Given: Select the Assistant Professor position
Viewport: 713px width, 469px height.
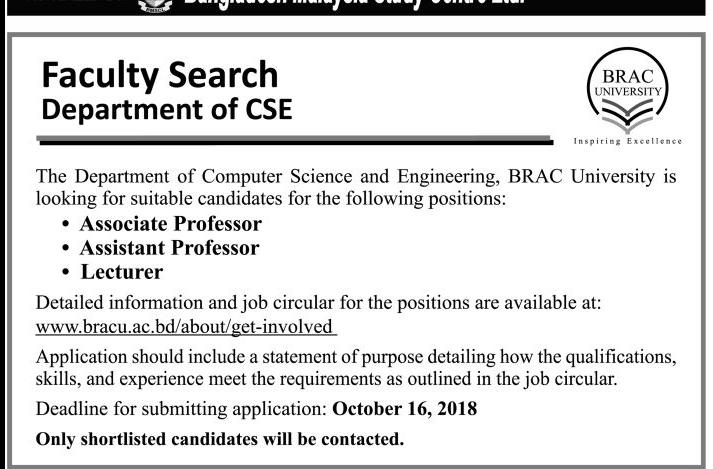Looking at the screenshot, I should click(x=169, y=247).
